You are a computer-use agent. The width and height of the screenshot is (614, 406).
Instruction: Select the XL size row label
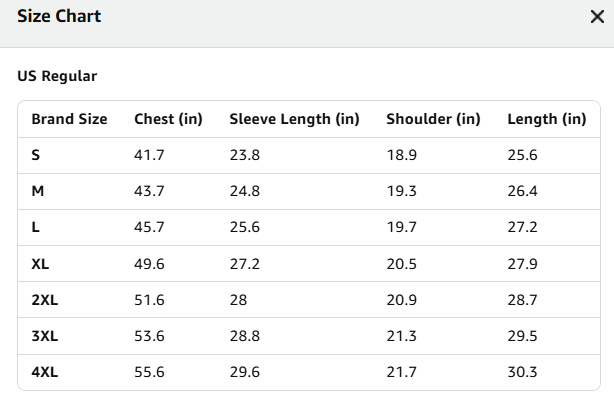tap(40, 264)
